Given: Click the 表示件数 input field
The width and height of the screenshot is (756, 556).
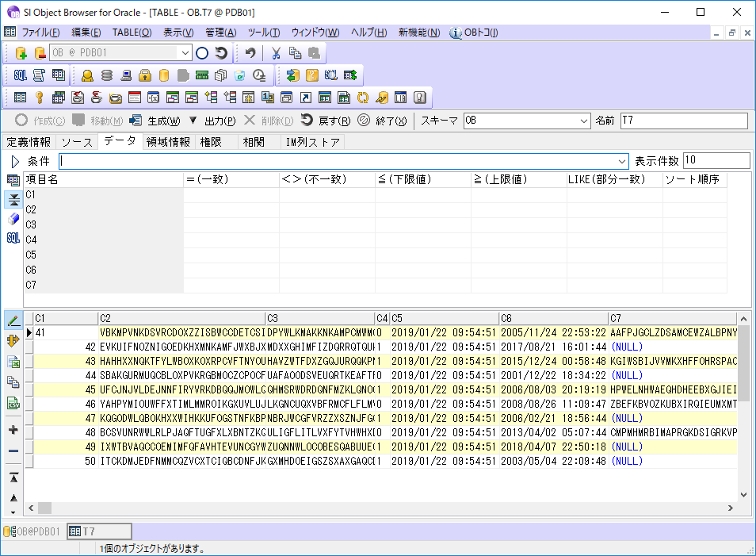Looking at the screenshot, I should coord(716,161).
